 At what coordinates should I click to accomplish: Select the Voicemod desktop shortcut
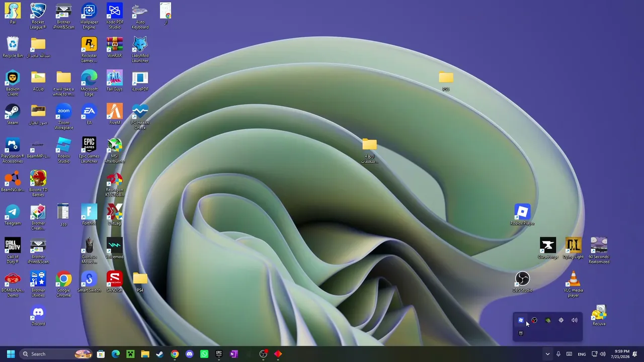[114, 249]
